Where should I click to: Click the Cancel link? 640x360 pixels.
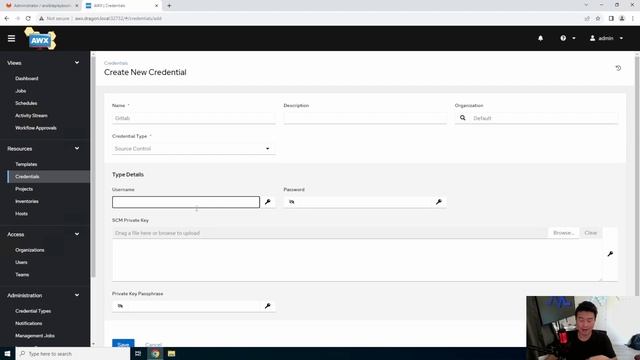coord(153,344)
